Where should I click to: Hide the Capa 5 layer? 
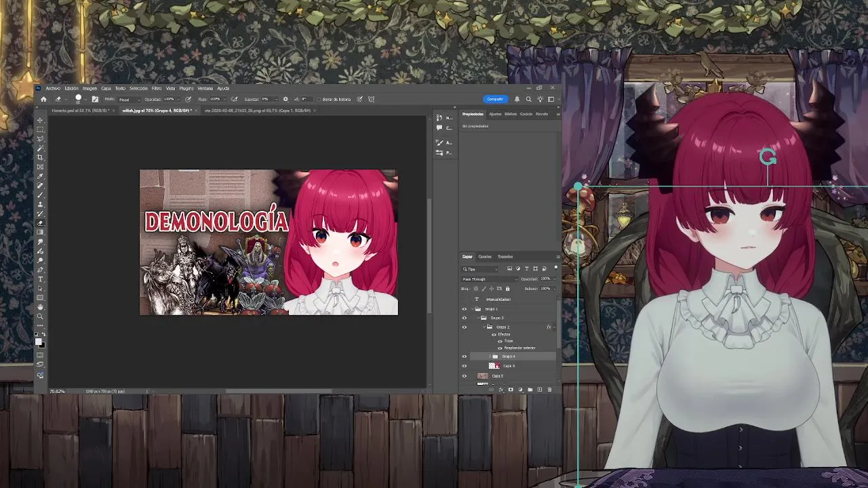point(465,376)
